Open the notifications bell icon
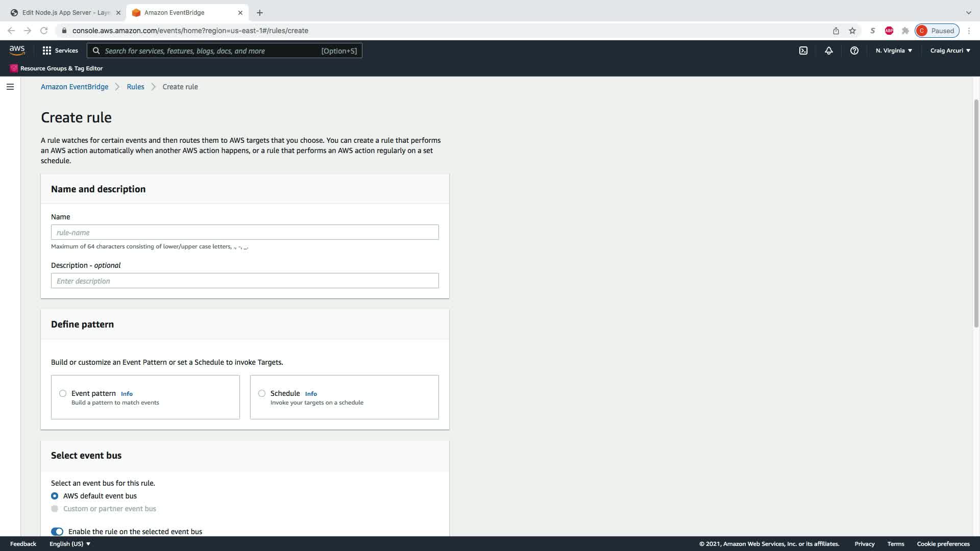 pyautogui.click(x=828, y=51)
